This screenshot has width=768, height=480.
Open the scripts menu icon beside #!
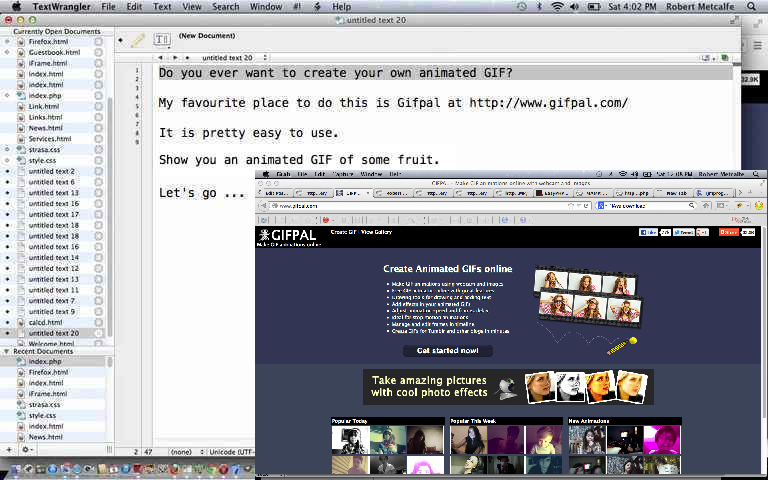pos(317,6)
